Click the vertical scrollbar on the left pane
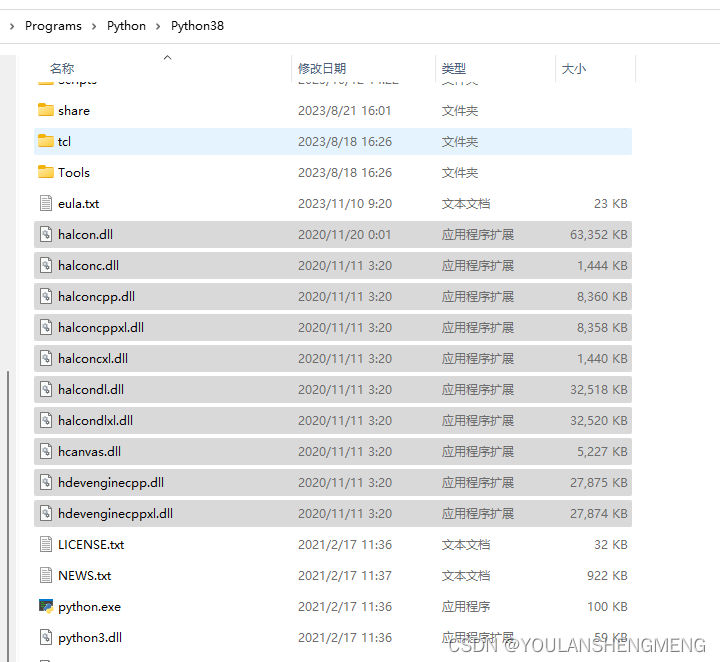 (8, 514)
